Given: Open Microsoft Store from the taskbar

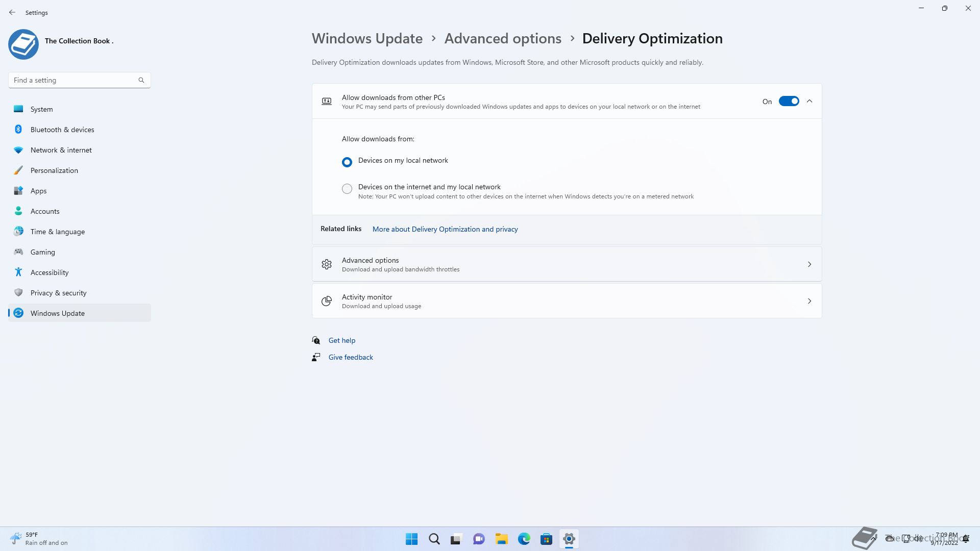Looking at the screenshot, I should [546, 539].
